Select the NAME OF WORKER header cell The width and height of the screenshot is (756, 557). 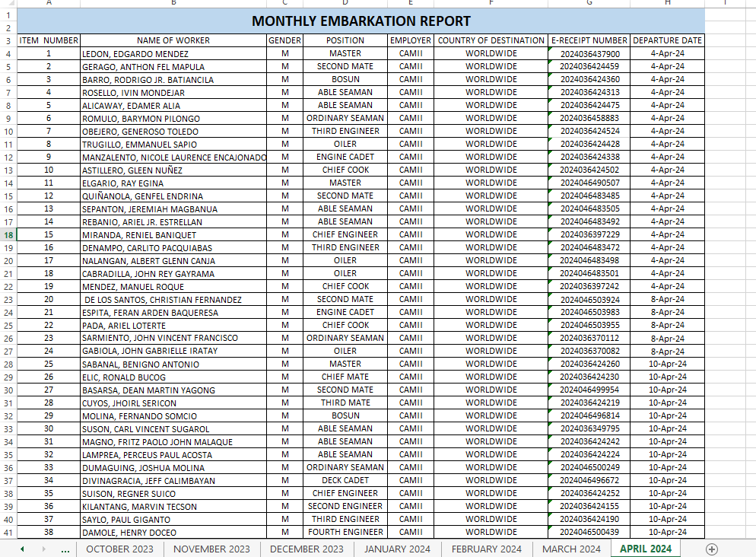pos(173,40)
